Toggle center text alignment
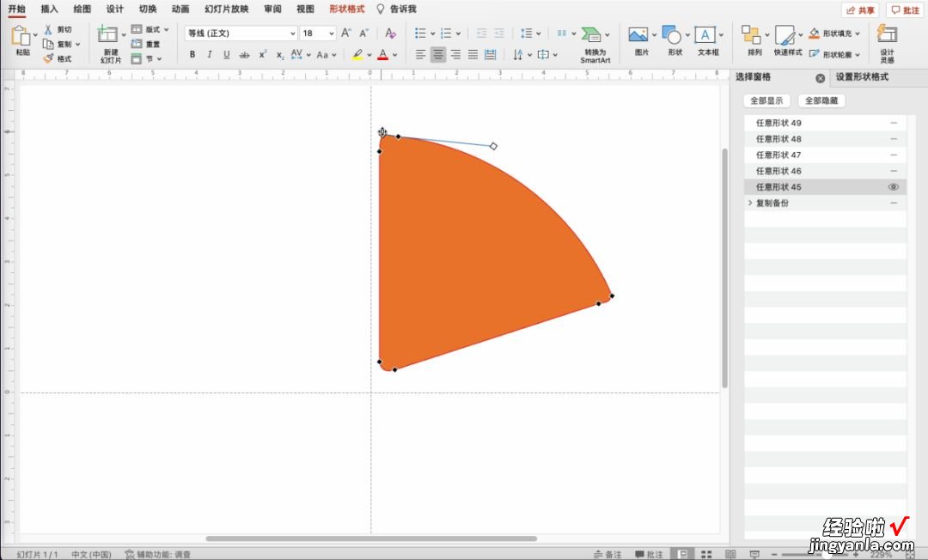The image size is (928, 560). 438,55
